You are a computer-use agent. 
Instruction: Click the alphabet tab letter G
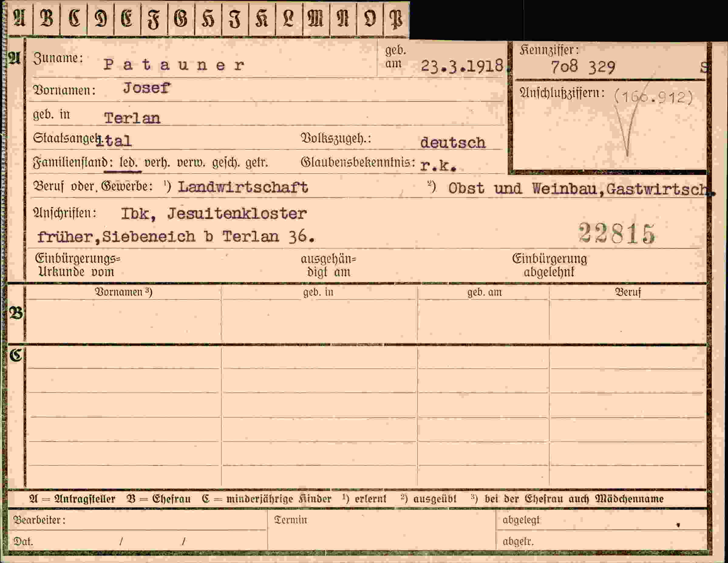(181, 18)
